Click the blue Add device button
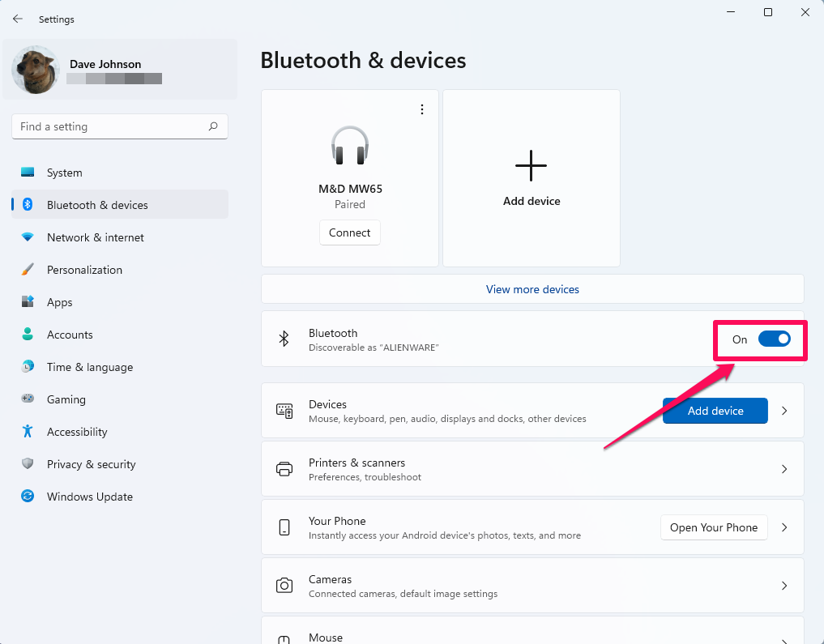824x644 pixels. click(715, 411)
